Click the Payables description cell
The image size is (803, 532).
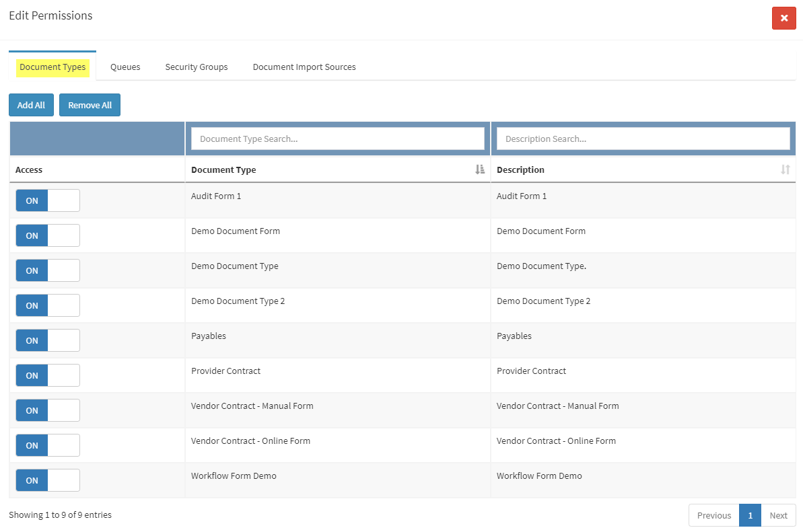643,340
